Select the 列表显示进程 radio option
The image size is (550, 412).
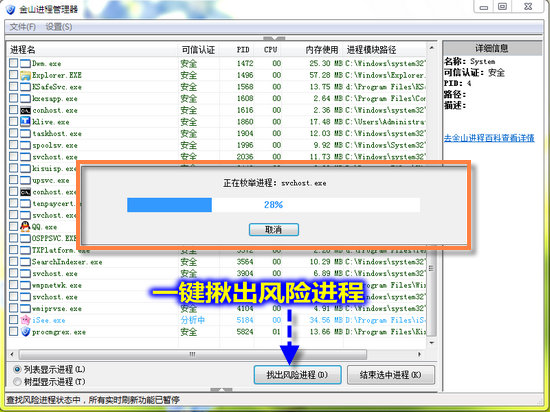pos(17,369)
